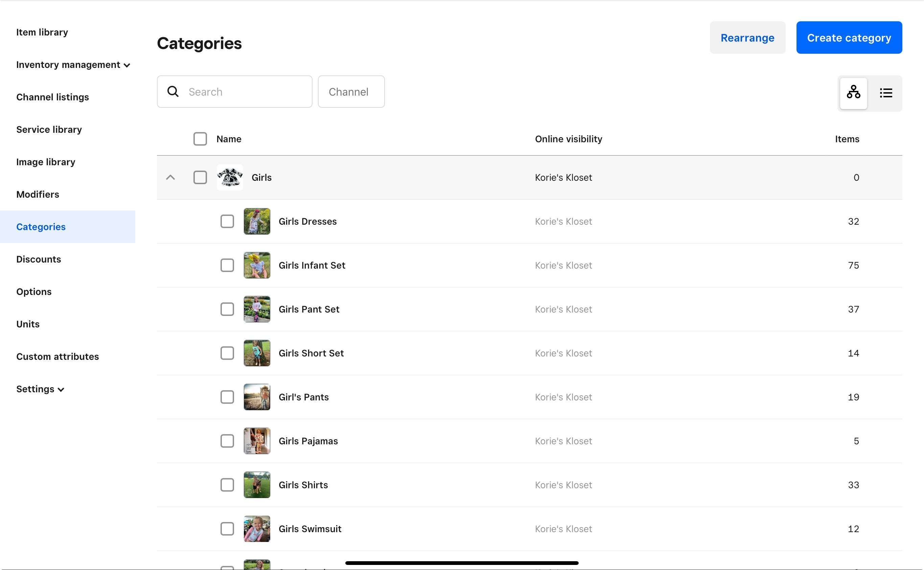Open the Girls category image icon

[230, 177]
